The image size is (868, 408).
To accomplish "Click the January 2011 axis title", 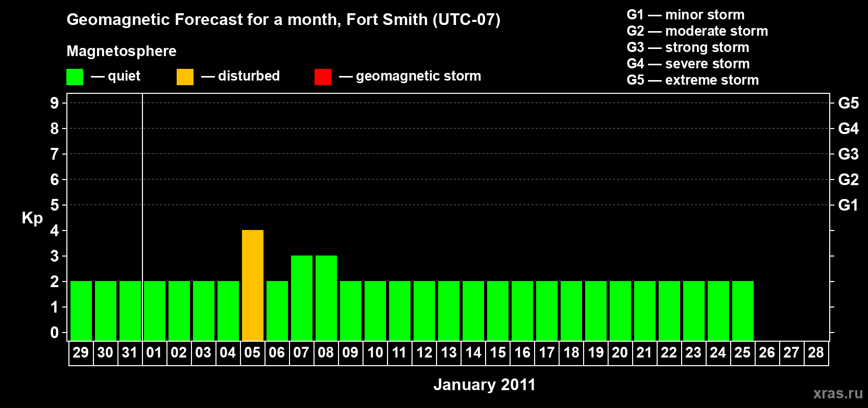I will coord(485,385).
